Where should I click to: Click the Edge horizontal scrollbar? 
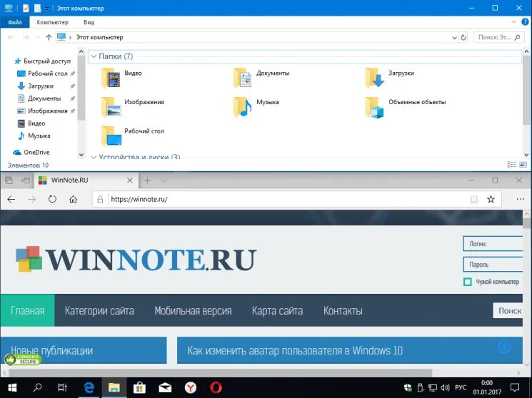pos(221,373)
